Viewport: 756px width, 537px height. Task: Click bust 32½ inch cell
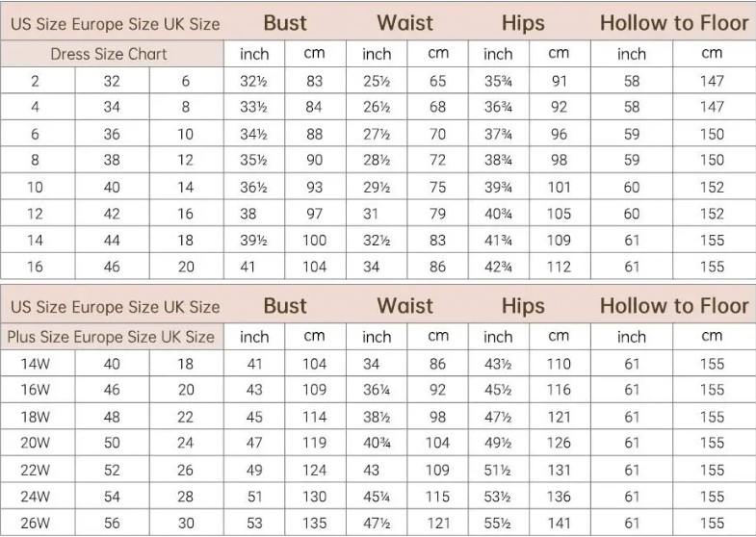[x=254, y=81]
